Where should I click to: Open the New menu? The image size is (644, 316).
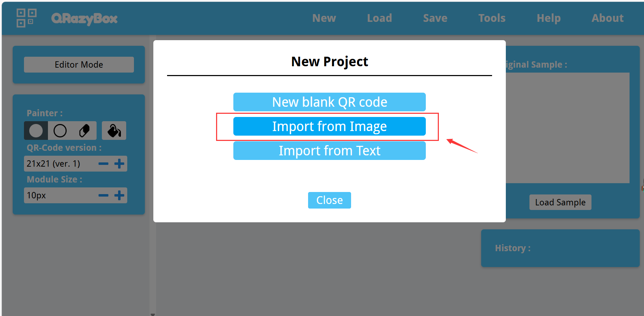tap(324, 18)
